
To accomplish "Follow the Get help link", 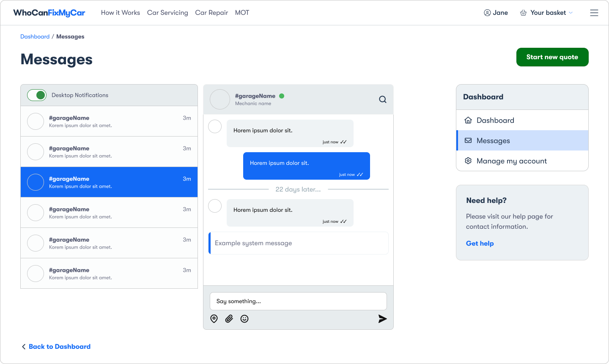I will 480,243.
